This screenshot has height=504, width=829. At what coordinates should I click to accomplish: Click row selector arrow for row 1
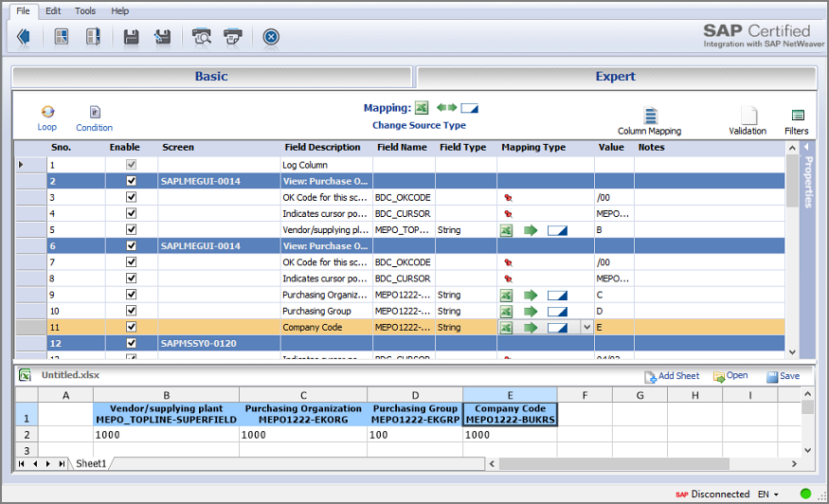[21, 165]
